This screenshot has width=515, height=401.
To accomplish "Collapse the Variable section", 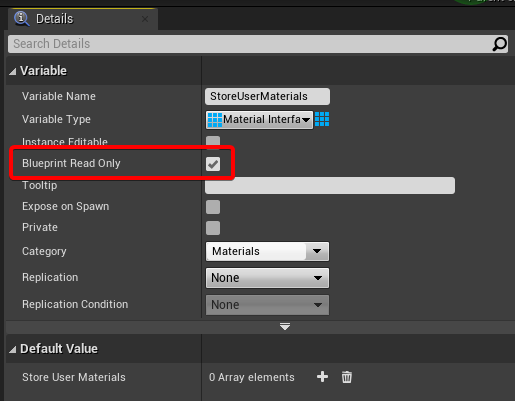I will [x=13, y=71].
